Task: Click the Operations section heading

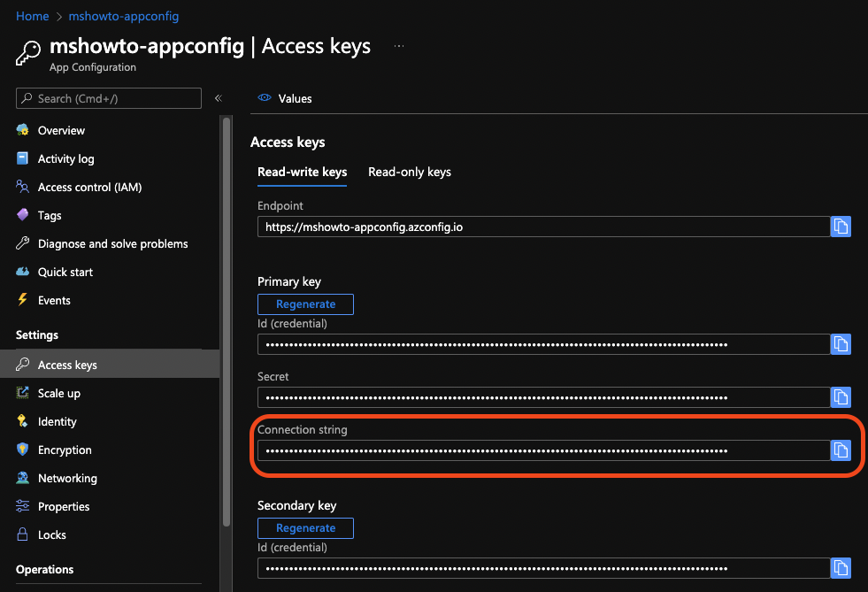Action: [44, 569]
